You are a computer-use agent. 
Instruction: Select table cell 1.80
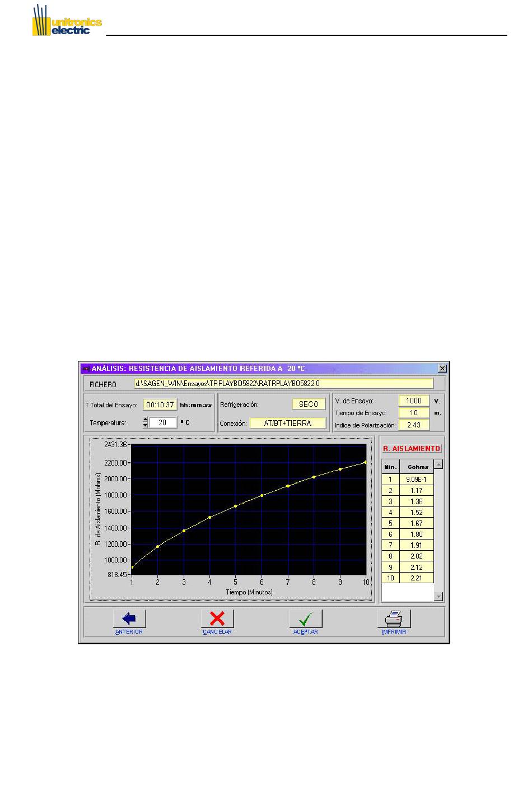pyautogui.click(x=417, y=534)
